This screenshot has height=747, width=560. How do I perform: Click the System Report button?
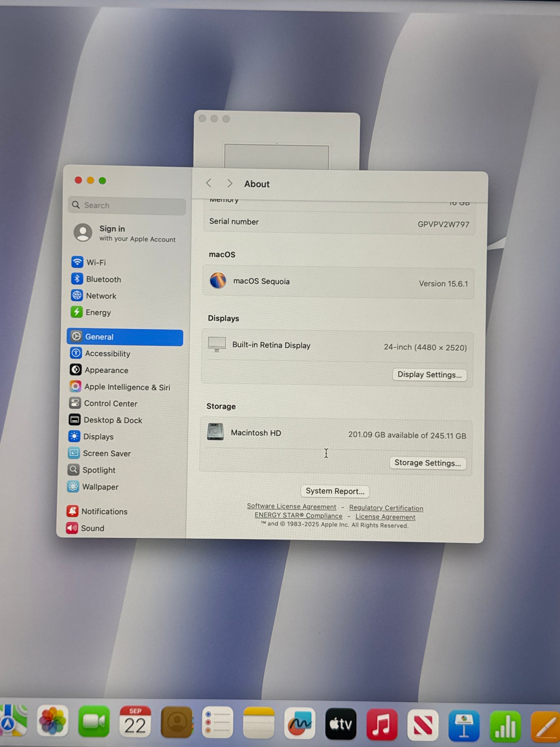(x=335, y=491)
